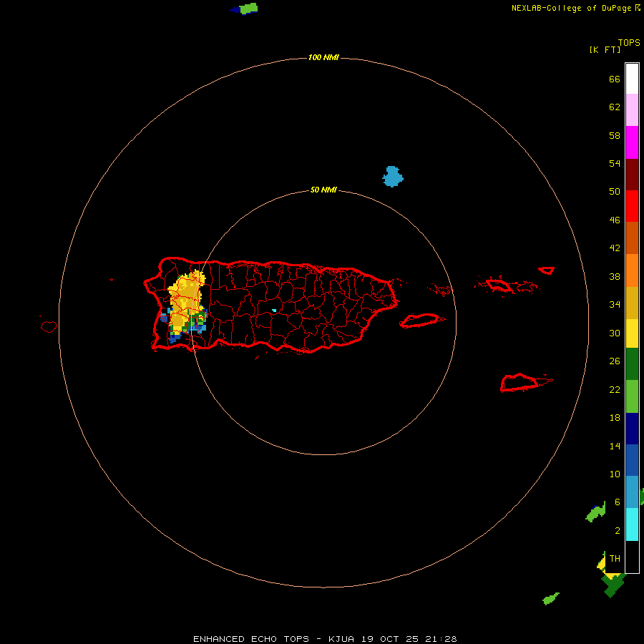644x644 pixels.
Task: Click the medium blue 18 kft swatch
Action: coord(632,460)
